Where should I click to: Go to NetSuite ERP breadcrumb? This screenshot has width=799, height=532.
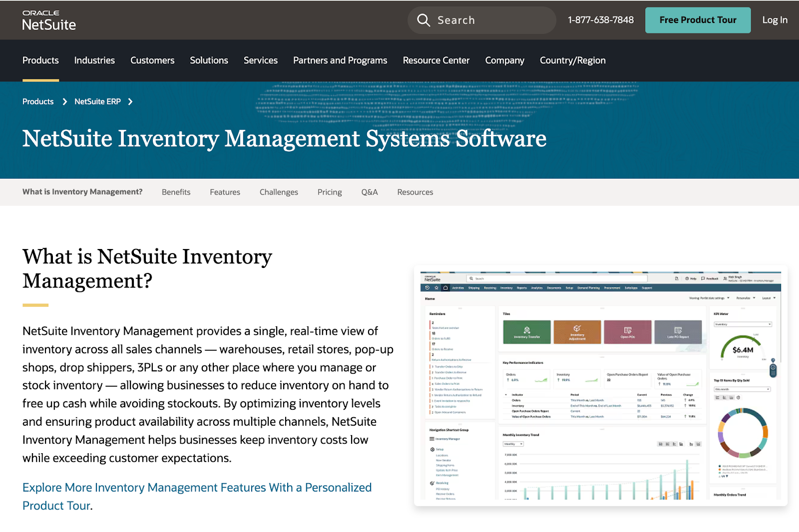[97, 101]
